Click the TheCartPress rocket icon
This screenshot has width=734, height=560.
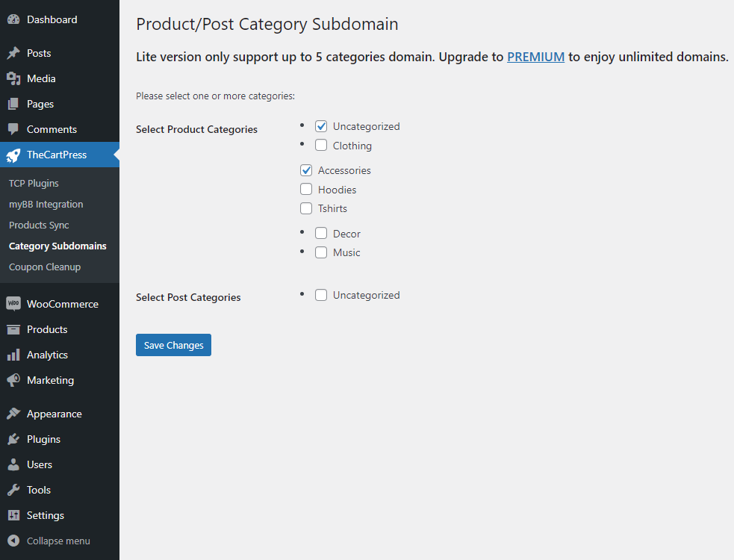(13, 155)
